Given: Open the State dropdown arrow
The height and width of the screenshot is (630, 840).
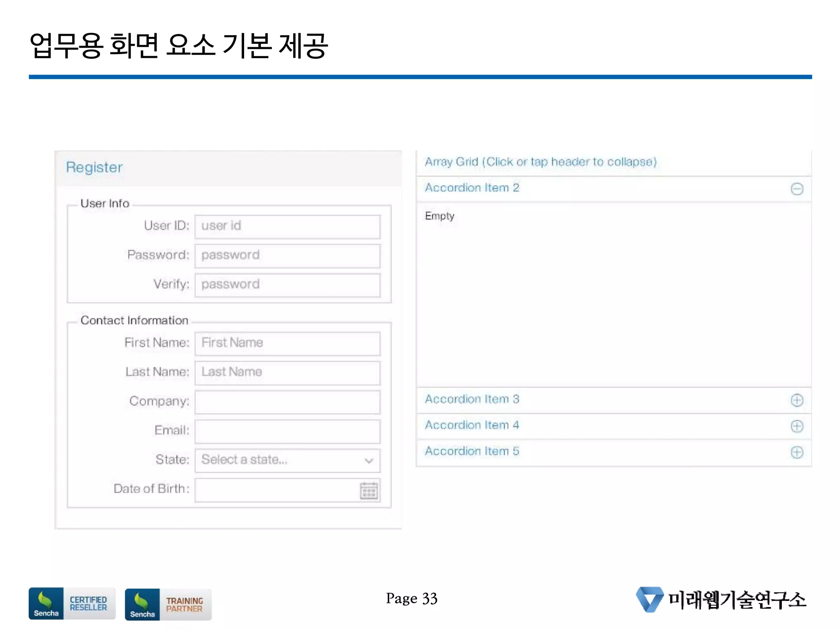Looking at the screenshot, I should [x=369, y=461].
